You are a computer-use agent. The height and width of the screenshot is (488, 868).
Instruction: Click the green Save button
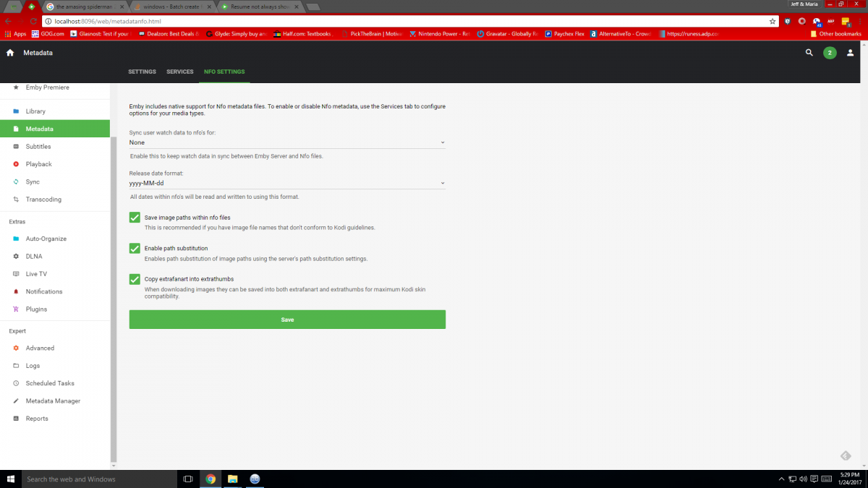pyautogui.click(x=287, y=320)
